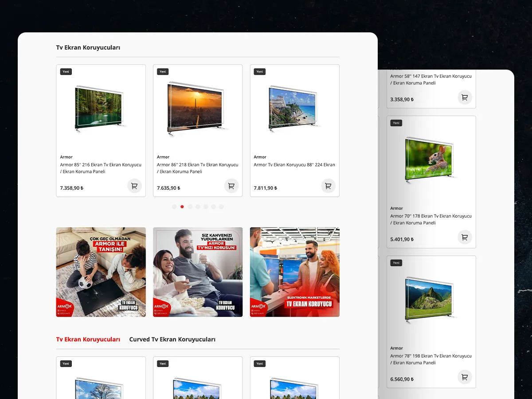Click the Machu Picchu TV image in back window

click(430, 299)
